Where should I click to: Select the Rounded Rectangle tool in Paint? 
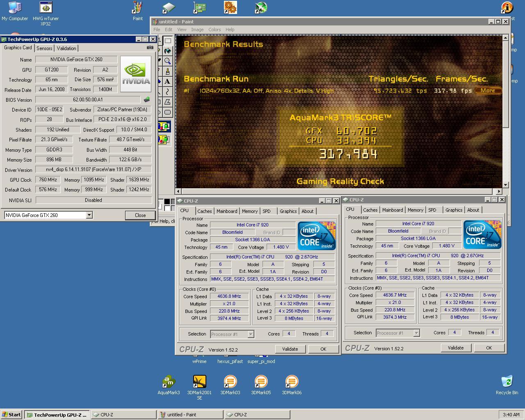(168, 112)
